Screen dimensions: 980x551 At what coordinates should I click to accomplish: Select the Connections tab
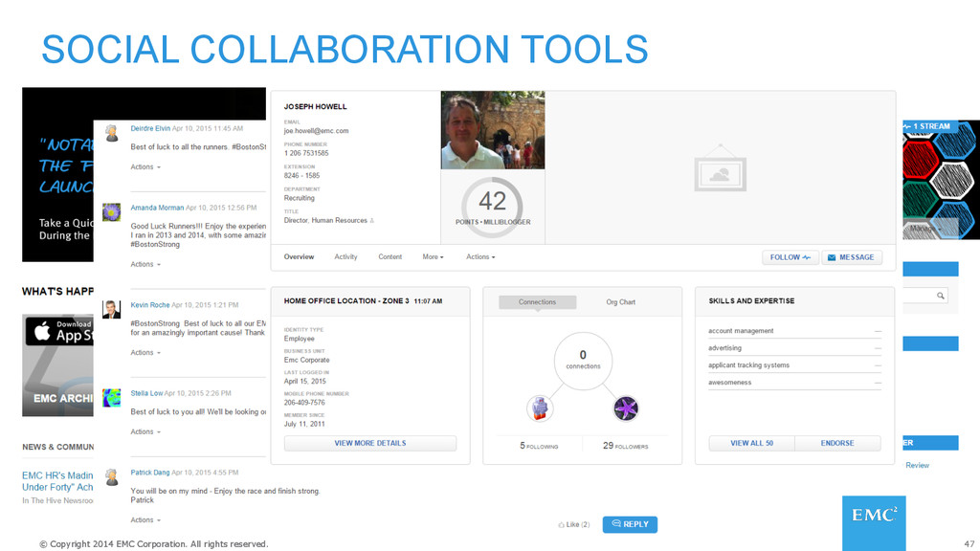[x=537, y=301]
